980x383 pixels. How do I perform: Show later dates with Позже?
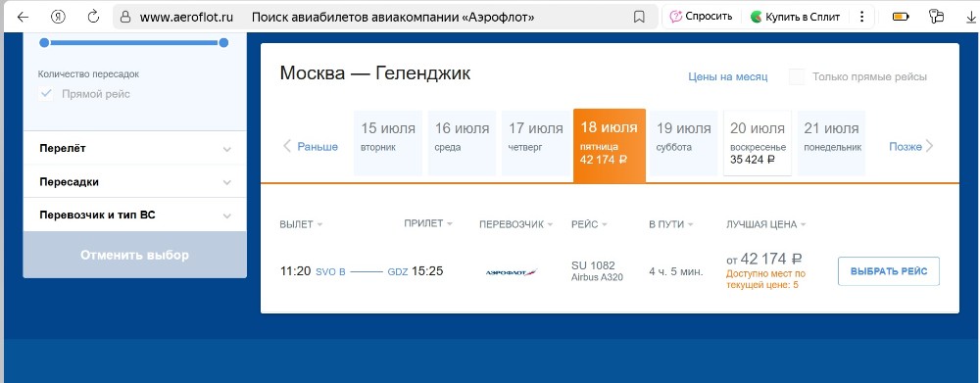click(x=911, y=147)
